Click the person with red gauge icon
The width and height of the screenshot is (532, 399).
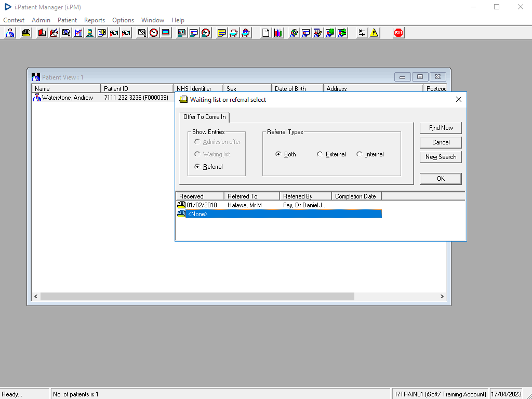click(x=206, y=33)
